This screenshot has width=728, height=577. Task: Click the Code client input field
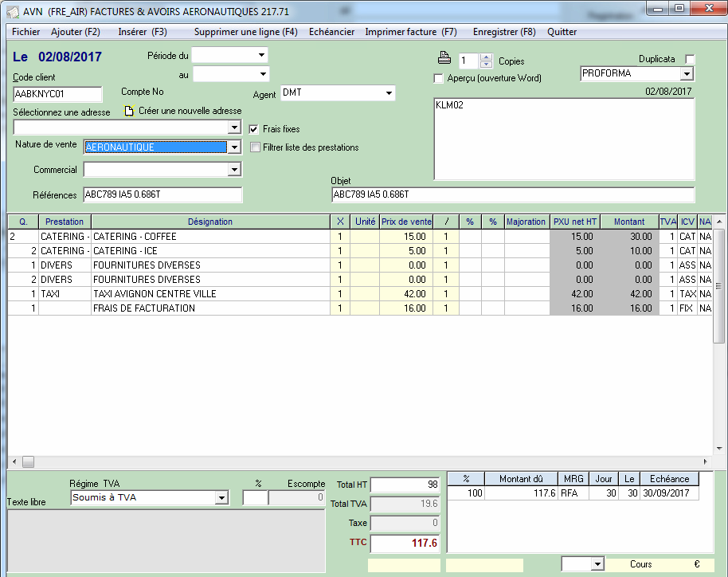(58, 95)
